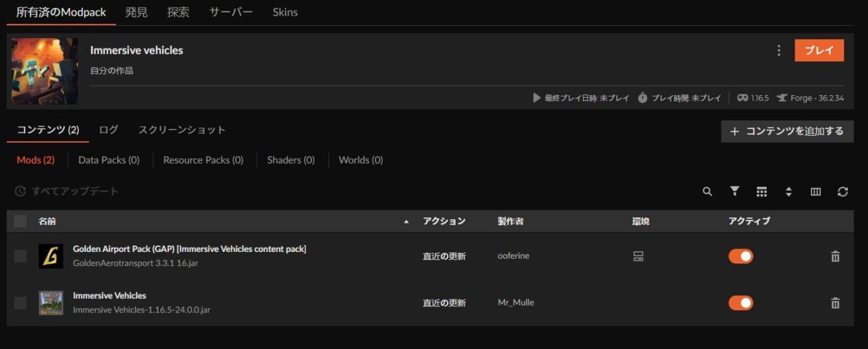Check the Golden Airport Pack row checkbox
This screenshot has height=349, width=868.
click(x=20, y=256)
